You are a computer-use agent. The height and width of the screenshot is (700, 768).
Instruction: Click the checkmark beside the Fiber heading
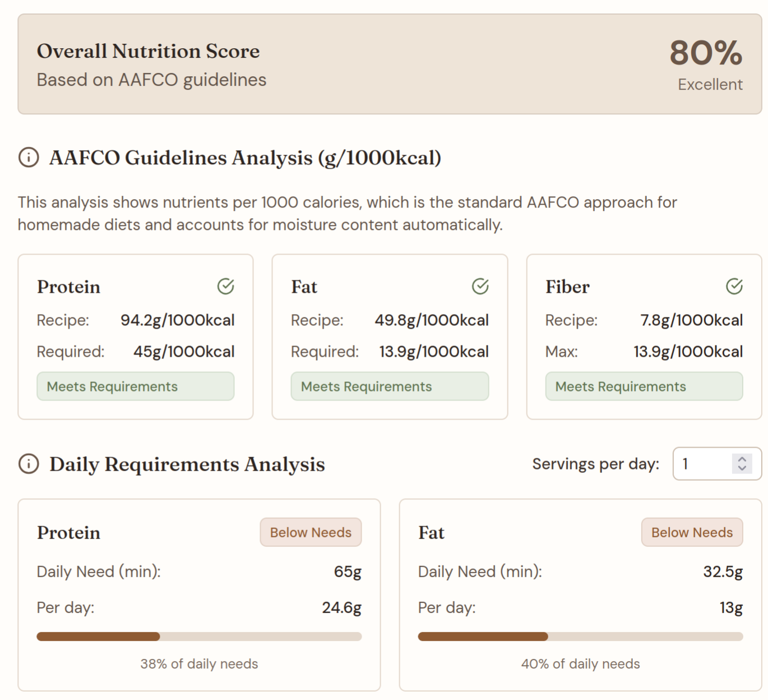(x=733, y=286)
